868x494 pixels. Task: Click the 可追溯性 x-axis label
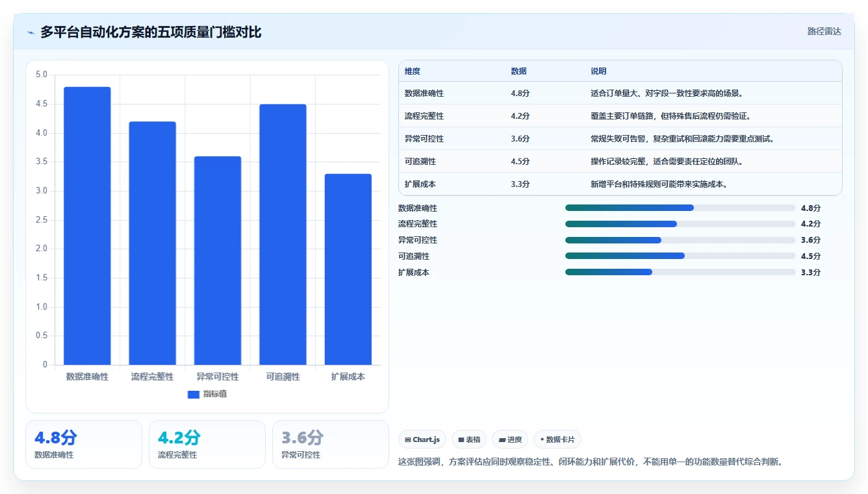283,377
